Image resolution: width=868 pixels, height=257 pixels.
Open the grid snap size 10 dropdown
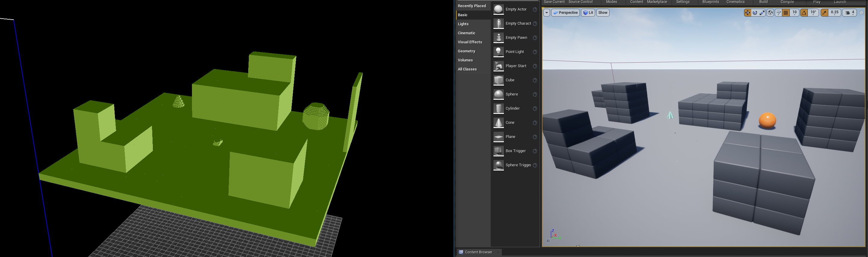(795, 12)
